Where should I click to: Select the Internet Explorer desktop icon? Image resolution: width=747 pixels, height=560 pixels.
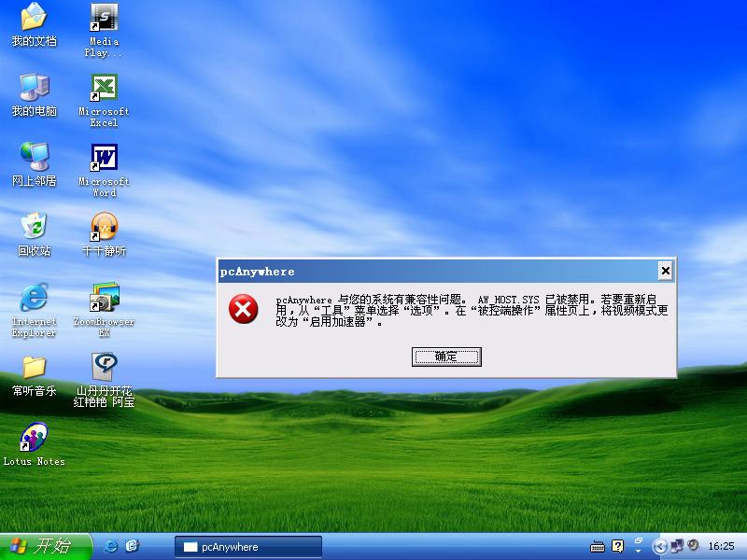coord(34,310)
